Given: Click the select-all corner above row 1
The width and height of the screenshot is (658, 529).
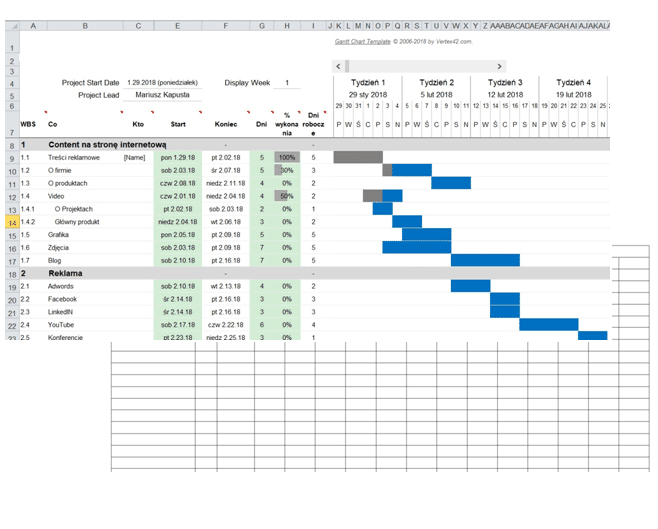Looking at the screenshot, I should point(8,24).
